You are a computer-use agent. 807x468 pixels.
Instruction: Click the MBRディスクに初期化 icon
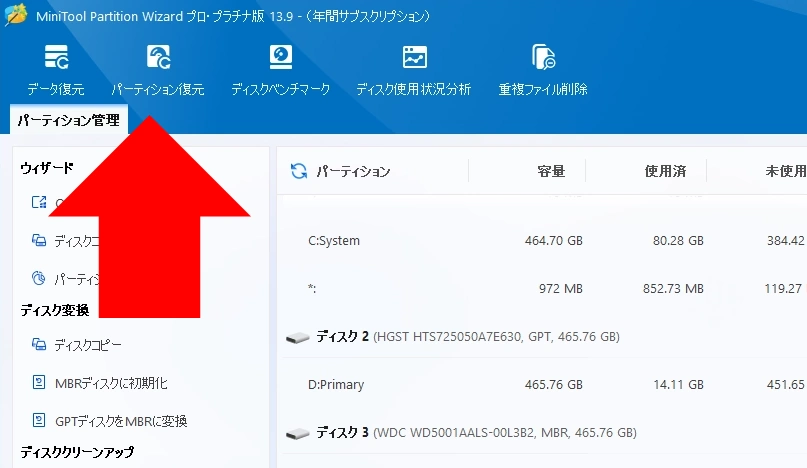[x=39, y=383]
